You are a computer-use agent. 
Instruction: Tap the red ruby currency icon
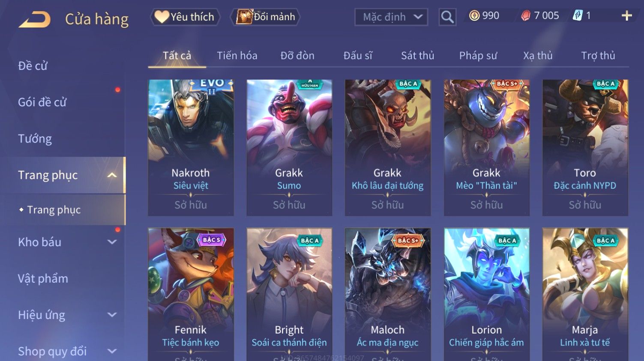[526, 16]
